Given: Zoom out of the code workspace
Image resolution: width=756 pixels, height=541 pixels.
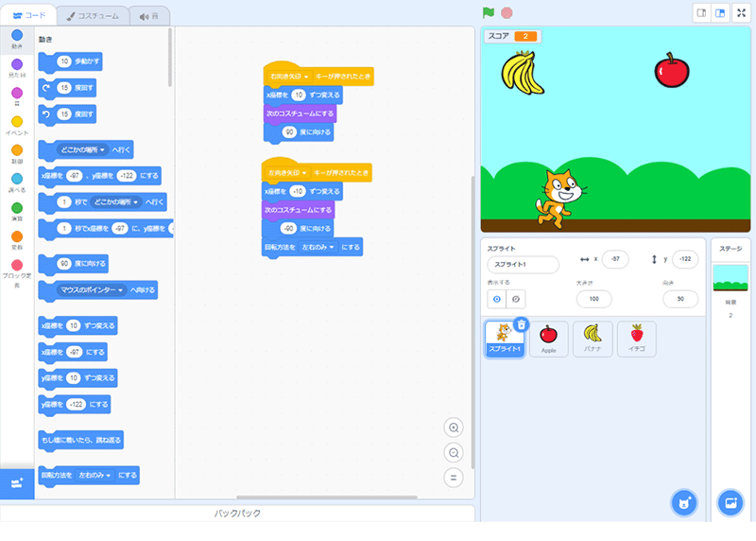Looking at the screenshot, I should click(454, 453).
